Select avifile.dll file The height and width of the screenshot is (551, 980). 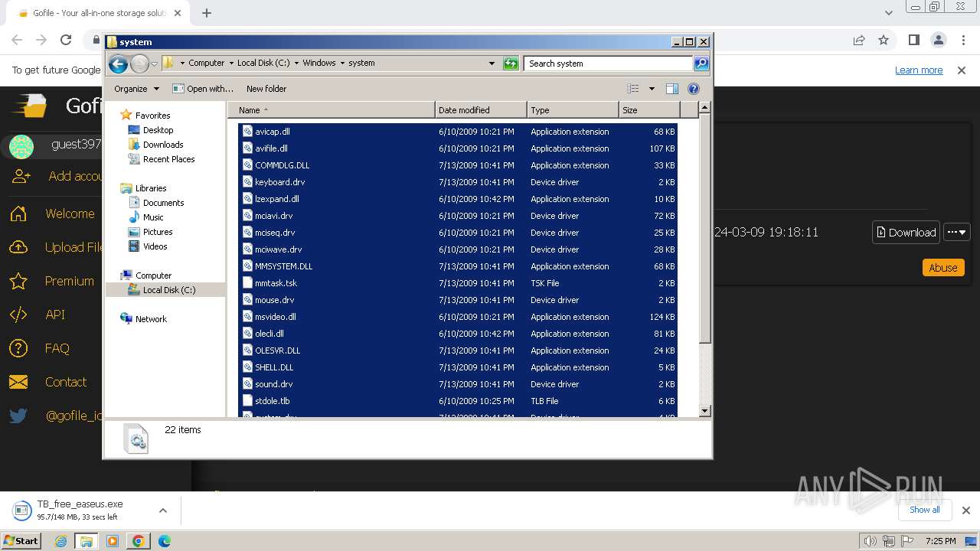point(458,148)
